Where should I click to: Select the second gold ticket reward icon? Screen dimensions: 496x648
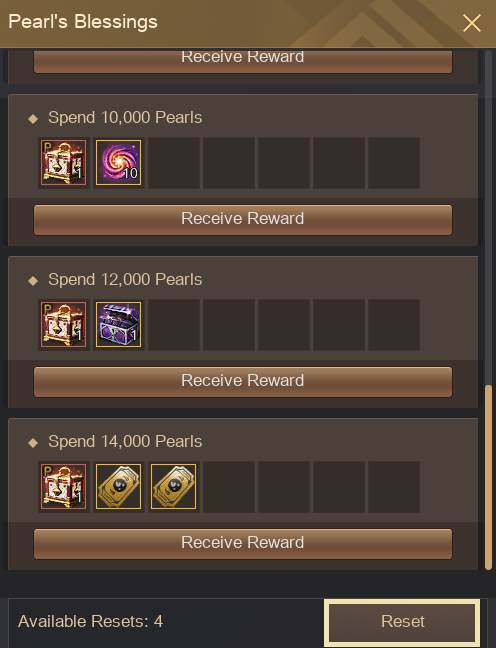click(174, 486)
